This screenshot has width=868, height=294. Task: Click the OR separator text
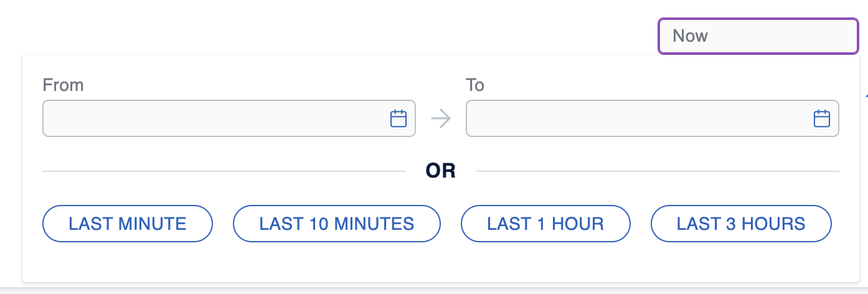point(441,171)
